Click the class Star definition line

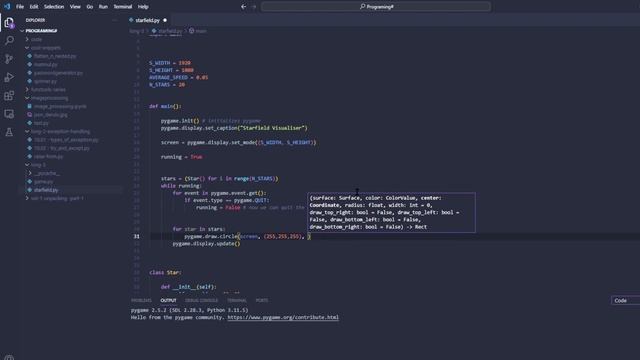click(x=165, y=272)
